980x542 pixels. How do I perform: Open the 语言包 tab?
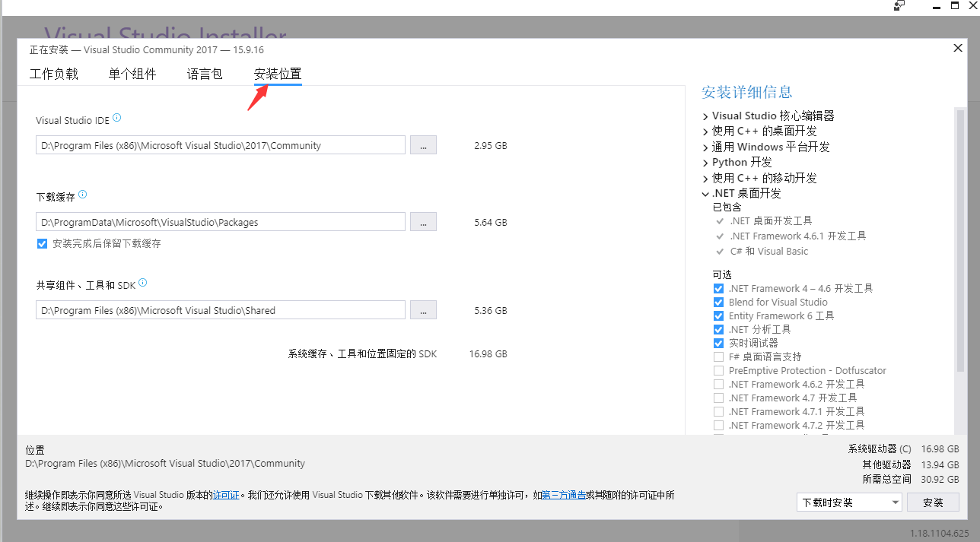(x=205, y=74)
